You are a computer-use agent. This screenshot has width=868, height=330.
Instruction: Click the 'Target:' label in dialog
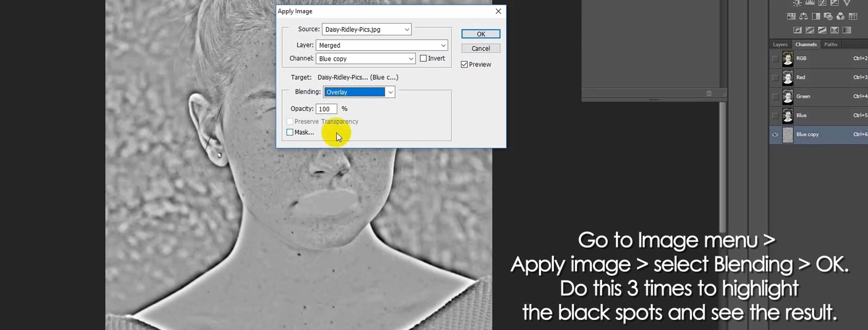coord(301,77)
